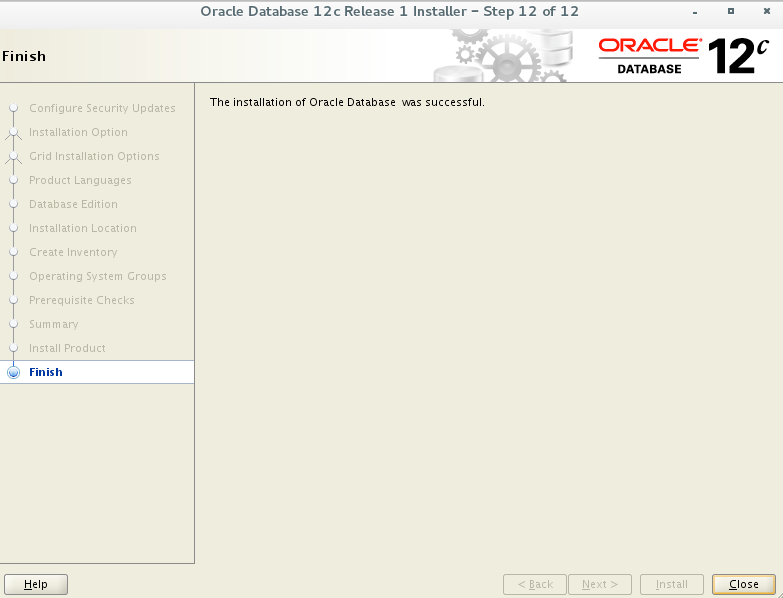Select the Finish step in sidebar

pyautogui.click(x=97, y=372)
